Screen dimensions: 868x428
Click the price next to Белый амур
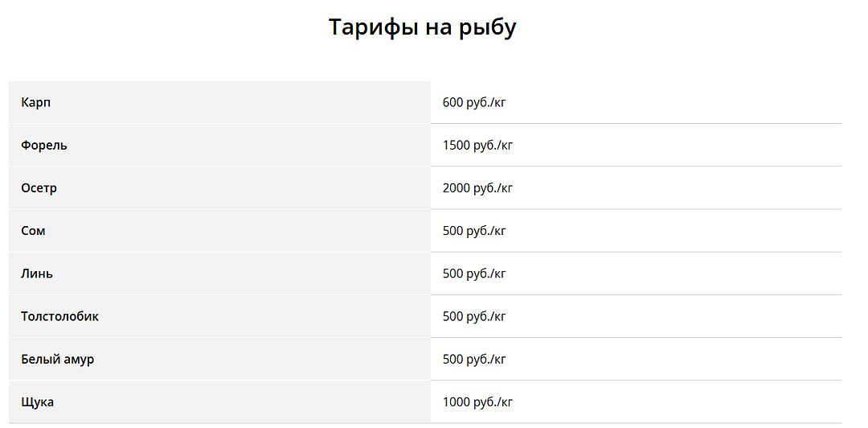click(474, 359)
